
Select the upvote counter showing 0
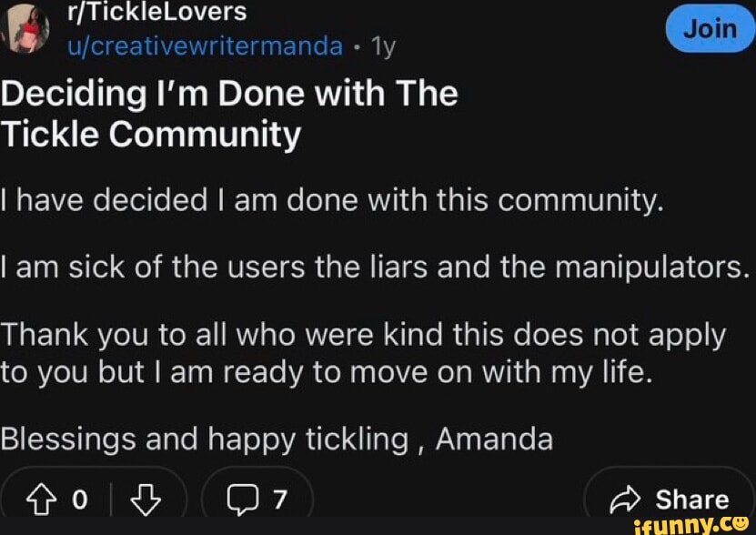79,499
